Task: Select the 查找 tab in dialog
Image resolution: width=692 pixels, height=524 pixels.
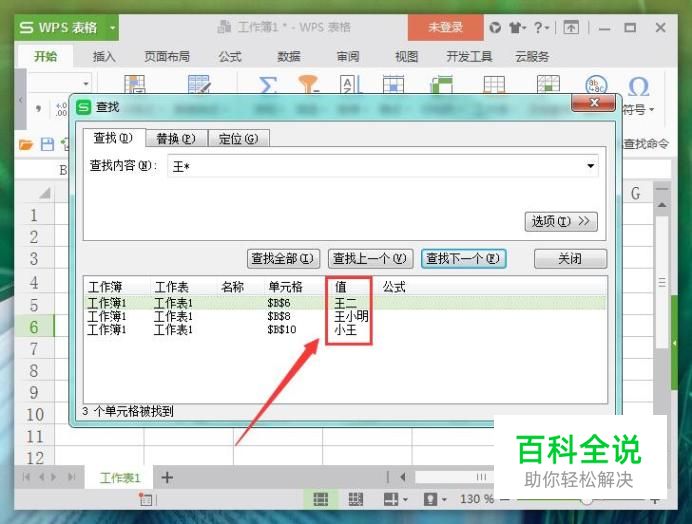Action: click(113, 138)
